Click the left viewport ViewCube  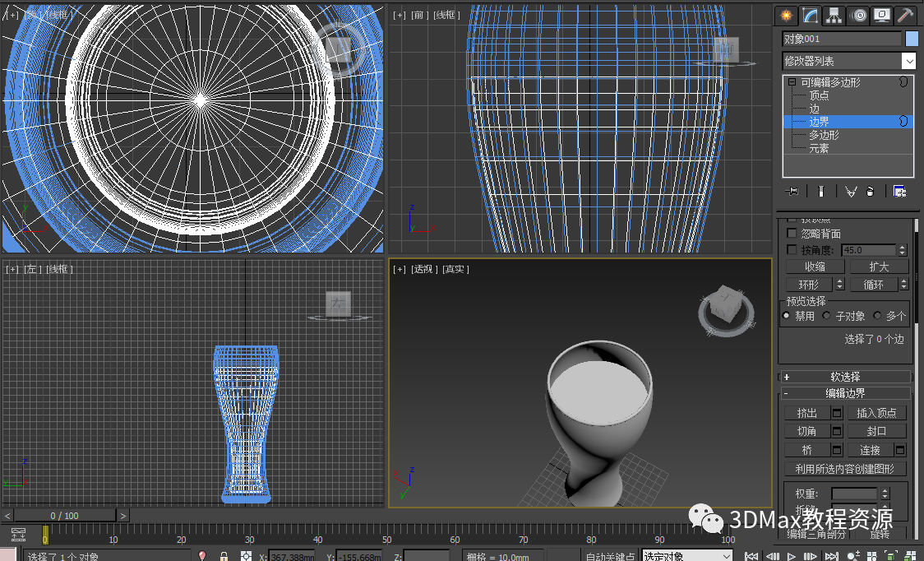pos(338,304)
